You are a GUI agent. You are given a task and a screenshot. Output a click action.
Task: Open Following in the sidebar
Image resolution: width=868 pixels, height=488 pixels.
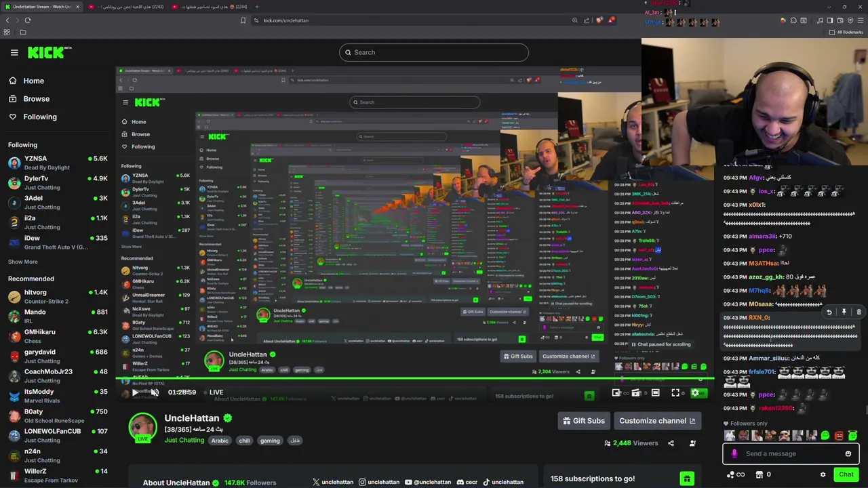(33, 117)
